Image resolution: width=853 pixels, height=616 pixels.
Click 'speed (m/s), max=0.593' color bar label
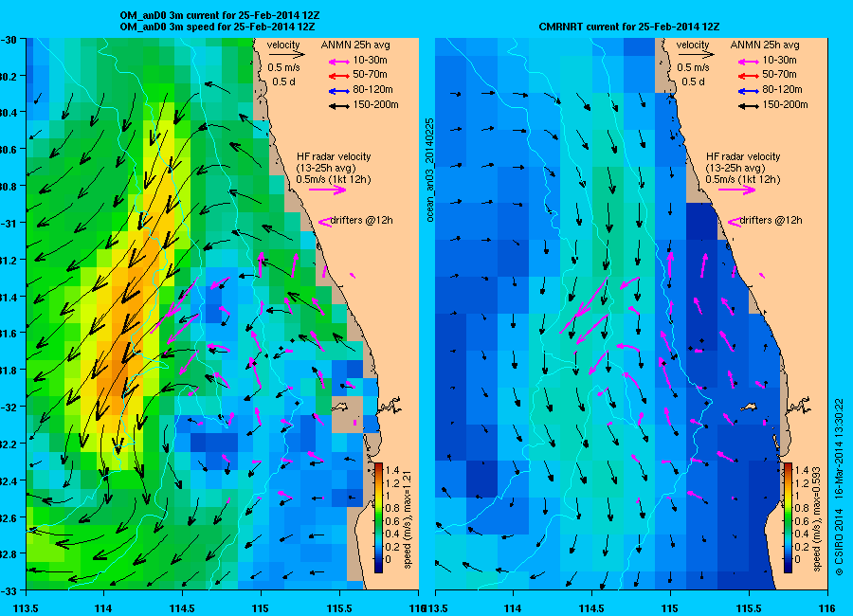pyautogui.click(x=817, y=520)
